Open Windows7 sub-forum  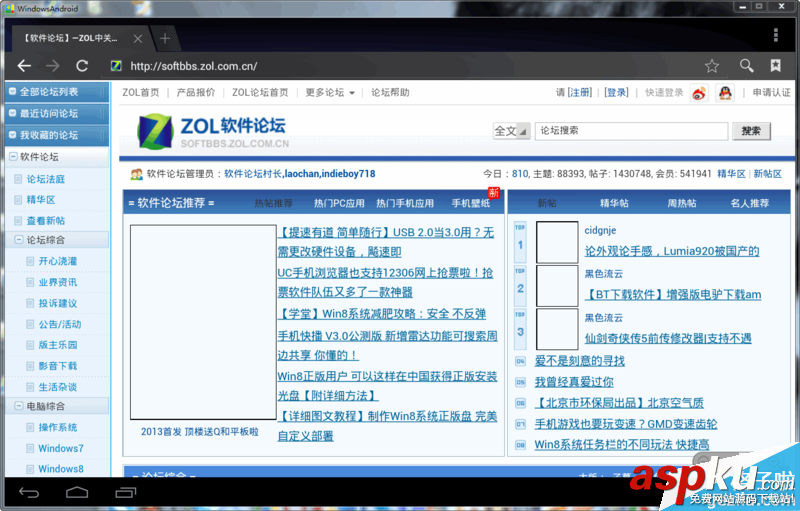coord(61,448)
